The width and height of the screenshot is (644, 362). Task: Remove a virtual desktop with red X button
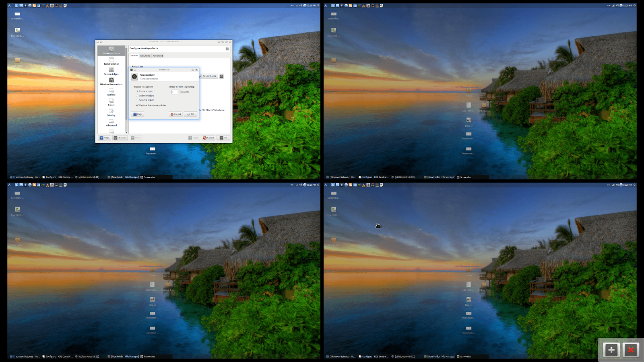pos(631,350)
